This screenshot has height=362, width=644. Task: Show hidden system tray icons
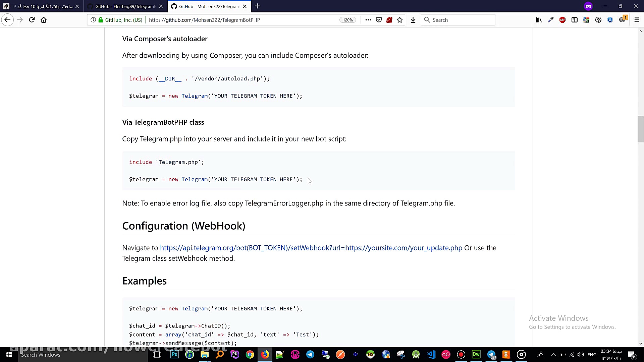click(553, 355)
